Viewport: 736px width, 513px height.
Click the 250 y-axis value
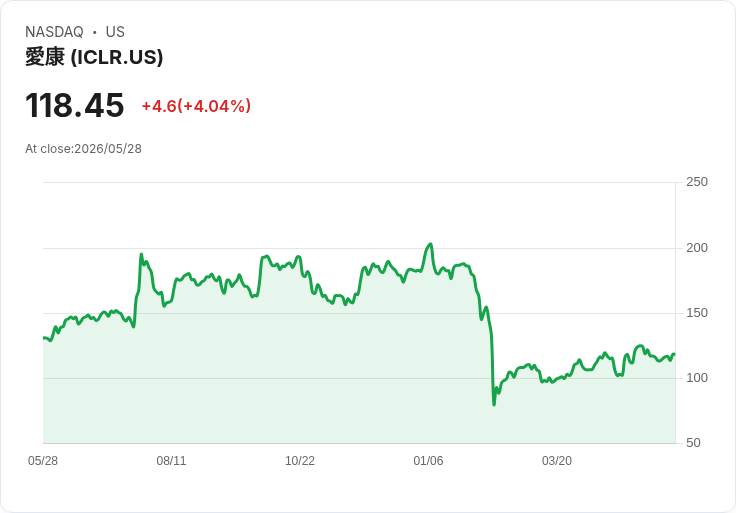point(697,182)
